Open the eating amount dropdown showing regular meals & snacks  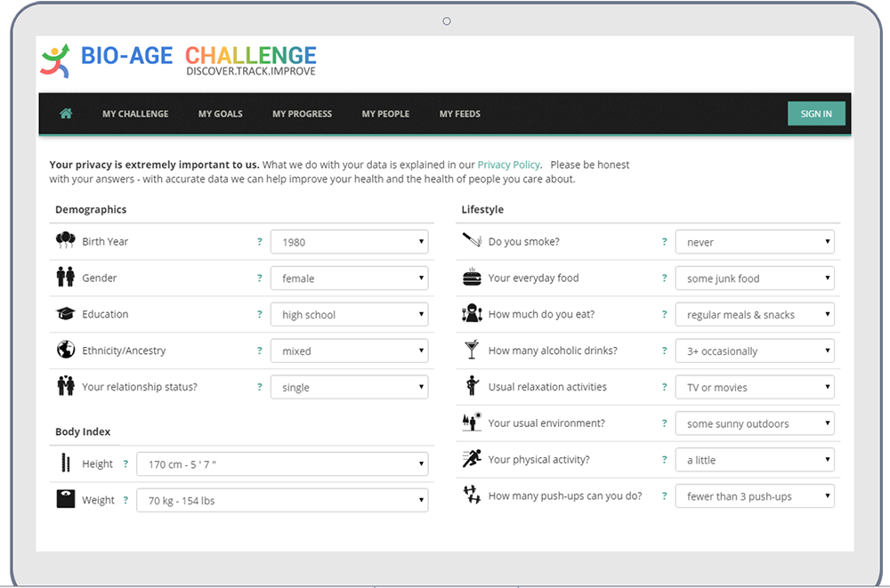(755, 314)
